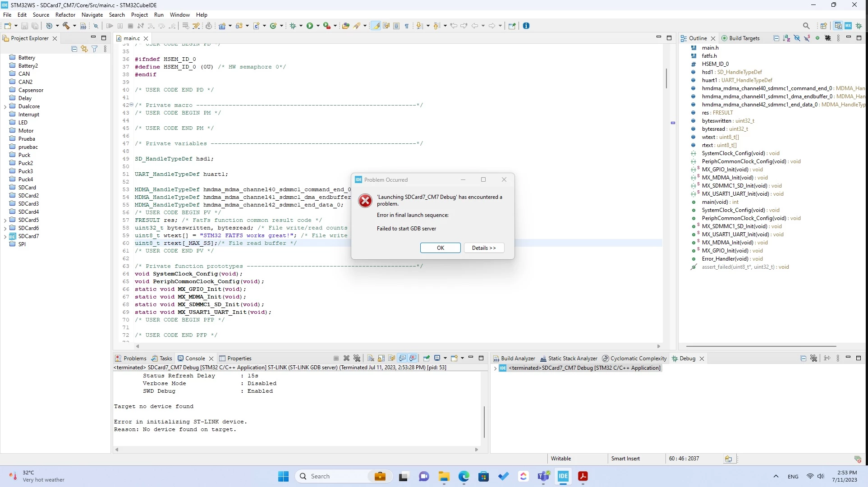Toggle Hide Fields in Outline toolbar

point(797,38)
